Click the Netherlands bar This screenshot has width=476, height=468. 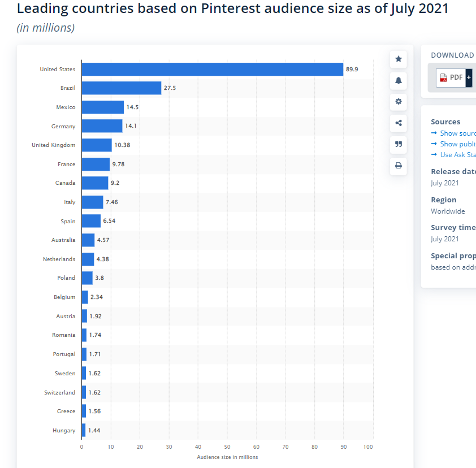(88, 259)
